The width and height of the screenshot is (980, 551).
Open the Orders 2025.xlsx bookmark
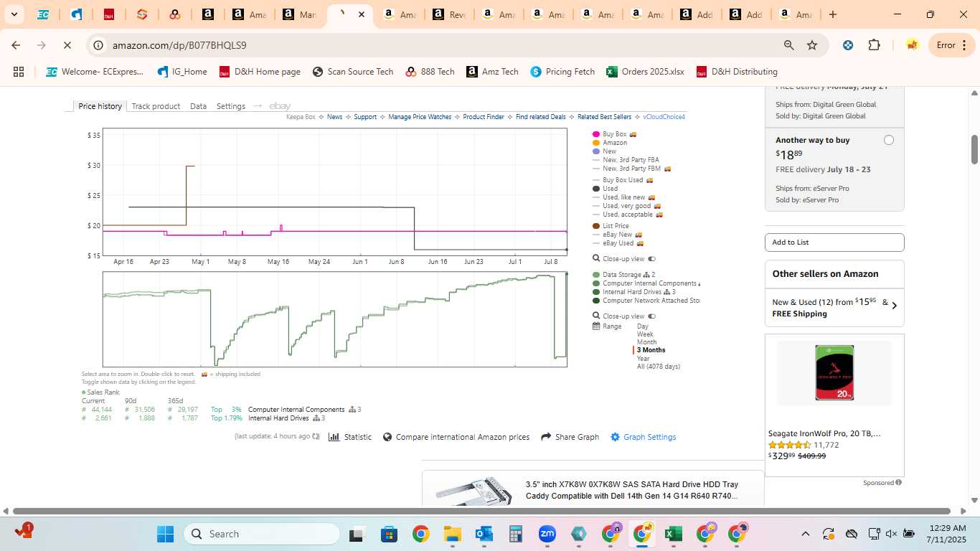tap(645, 72)
